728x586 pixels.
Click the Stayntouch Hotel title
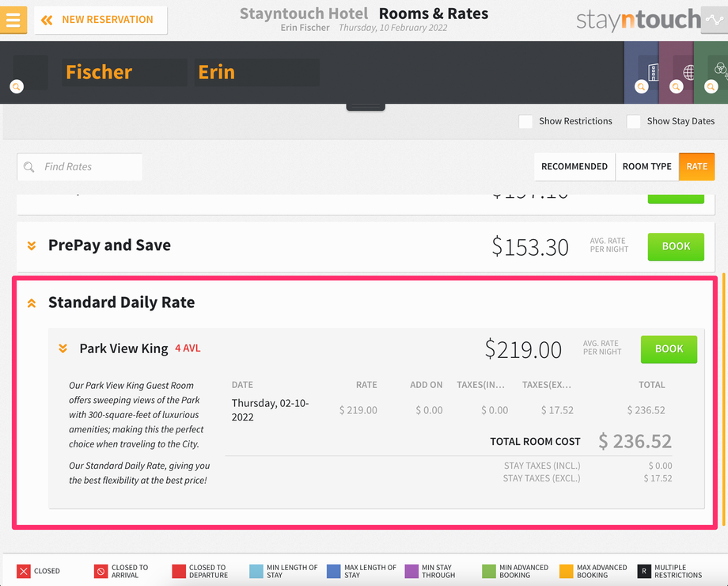tap(304, 13)
